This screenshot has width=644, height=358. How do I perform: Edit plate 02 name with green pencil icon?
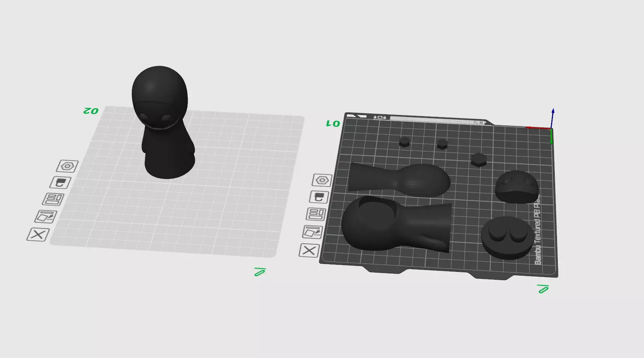pyautogui.click(x=259, y=272)
